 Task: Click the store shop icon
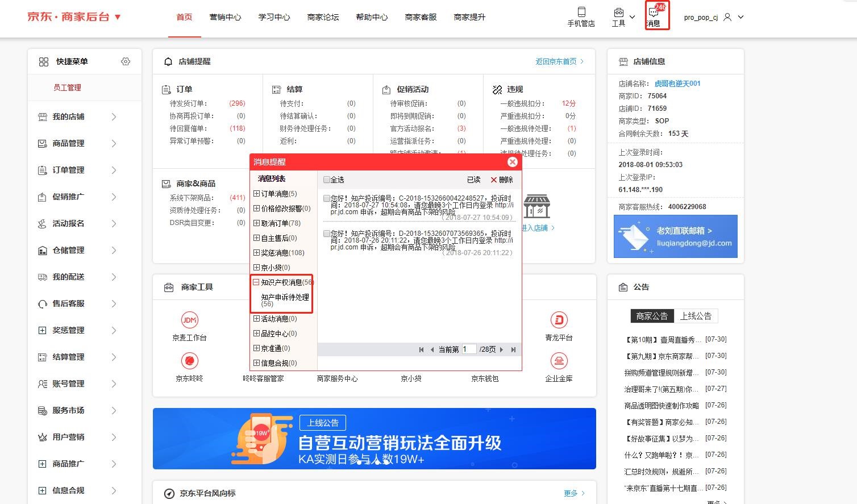pos(537,206)
